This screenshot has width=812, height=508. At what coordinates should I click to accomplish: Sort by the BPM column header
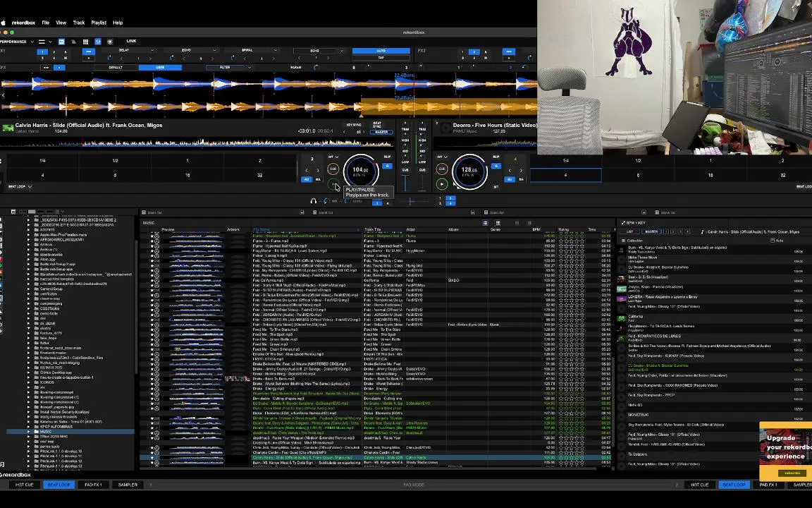(x=536, y=229)
